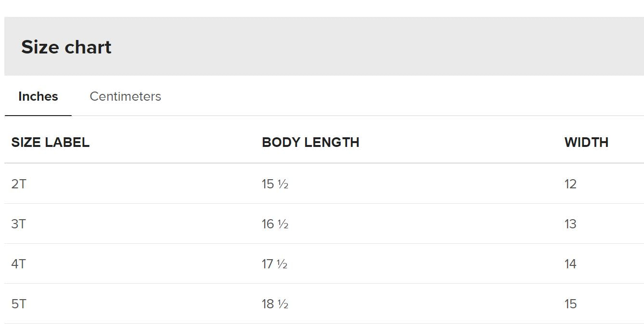Image resolution: width=644 pixels, height=329 pixels.
Task: Click width value 13 in 3T row
Action: point(570,224)
